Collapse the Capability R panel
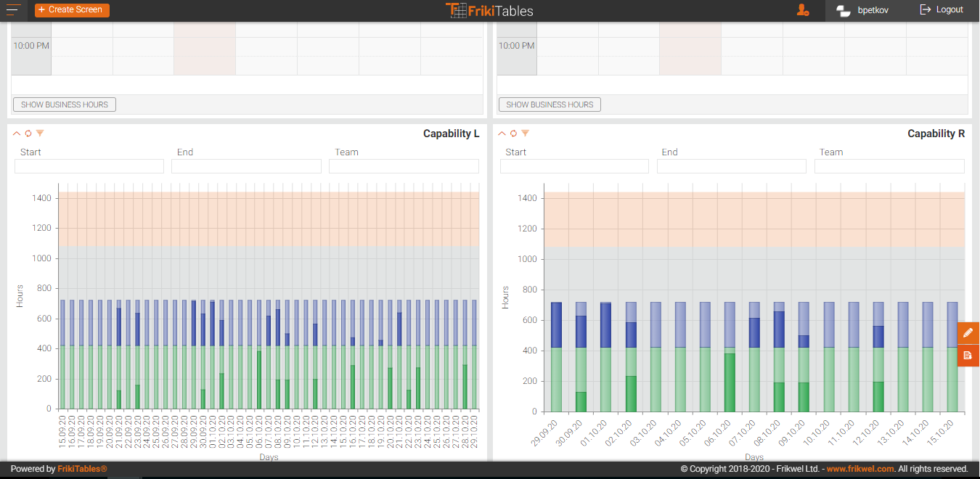Screen dimensions: 980x479 502,134
